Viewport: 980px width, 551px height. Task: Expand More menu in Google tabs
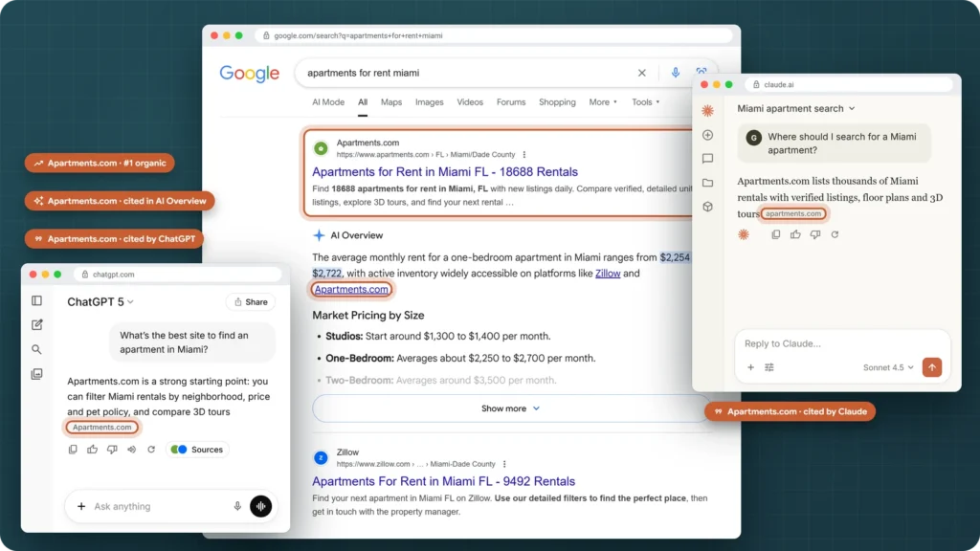click(603, 101)
